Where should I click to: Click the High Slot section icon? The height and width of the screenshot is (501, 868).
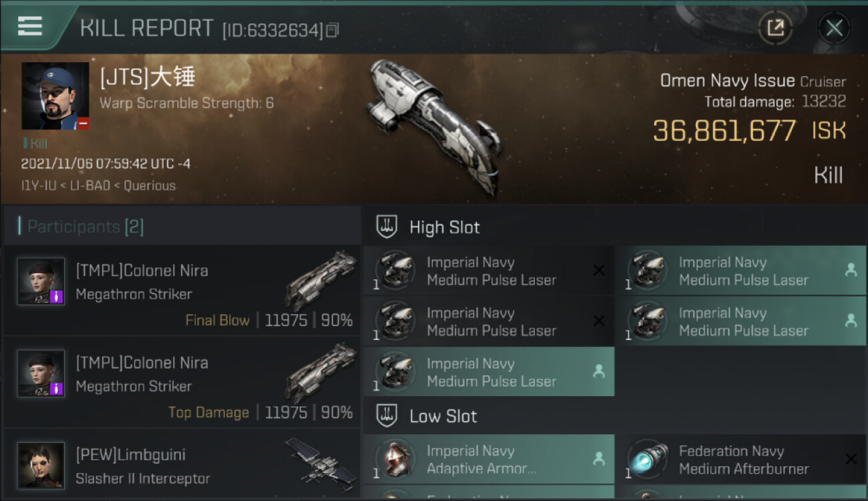tap(387, 226)
